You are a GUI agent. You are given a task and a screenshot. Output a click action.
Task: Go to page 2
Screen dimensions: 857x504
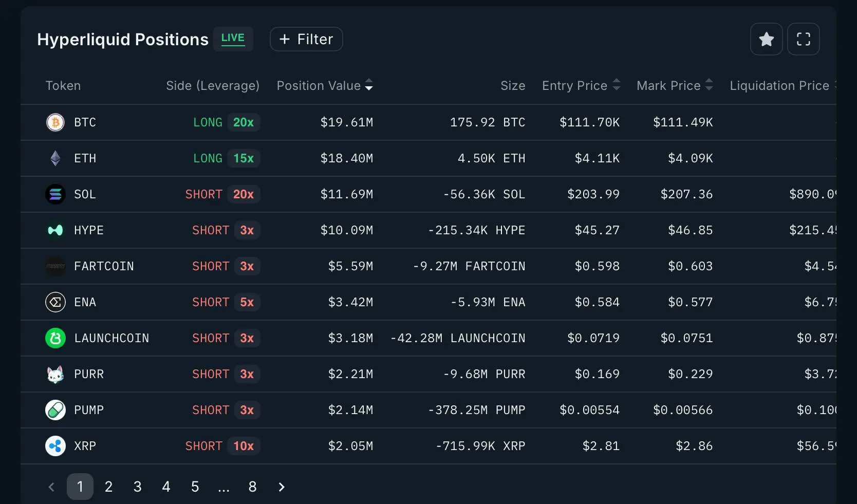[108, 487]
